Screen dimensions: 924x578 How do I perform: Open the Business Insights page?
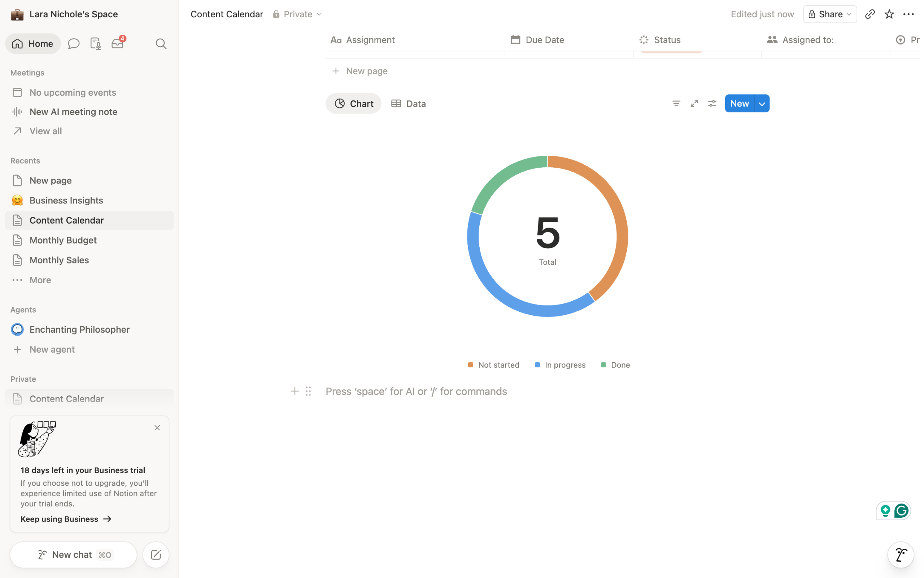90,200
